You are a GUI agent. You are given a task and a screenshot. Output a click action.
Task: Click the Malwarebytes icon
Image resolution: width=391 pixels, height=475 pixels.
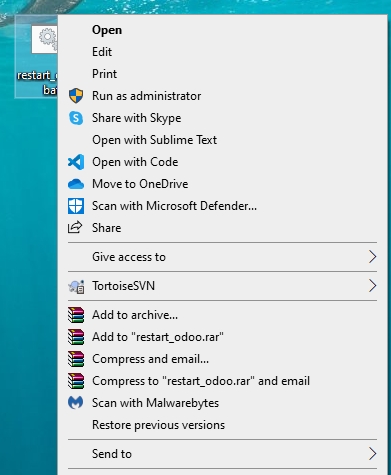76,403
